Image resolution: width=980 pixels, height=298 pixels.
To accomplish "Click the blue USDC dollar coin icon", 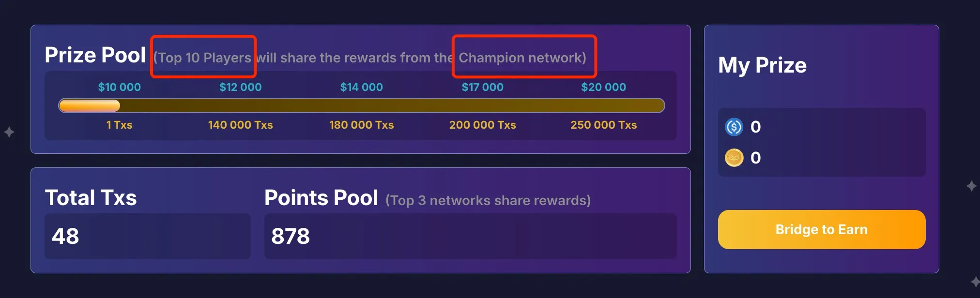I will click(734, 127).
